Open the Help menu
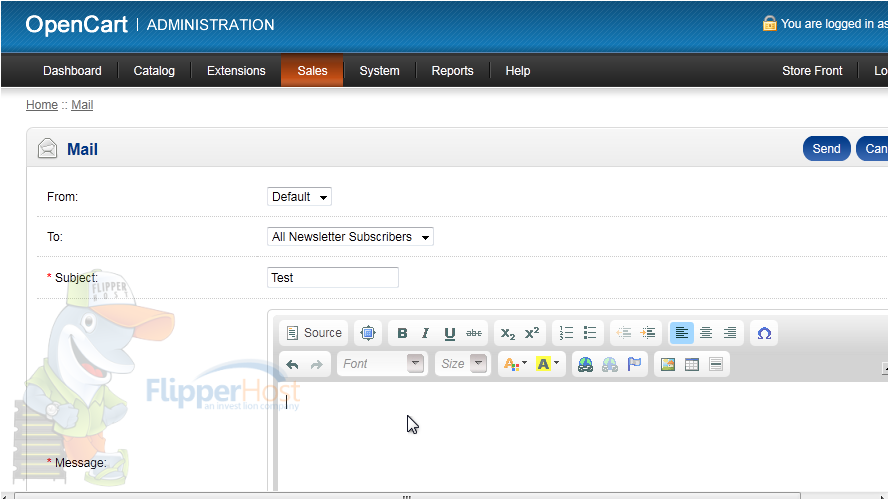This screenshot has height=500, width=889. [518, 70]
